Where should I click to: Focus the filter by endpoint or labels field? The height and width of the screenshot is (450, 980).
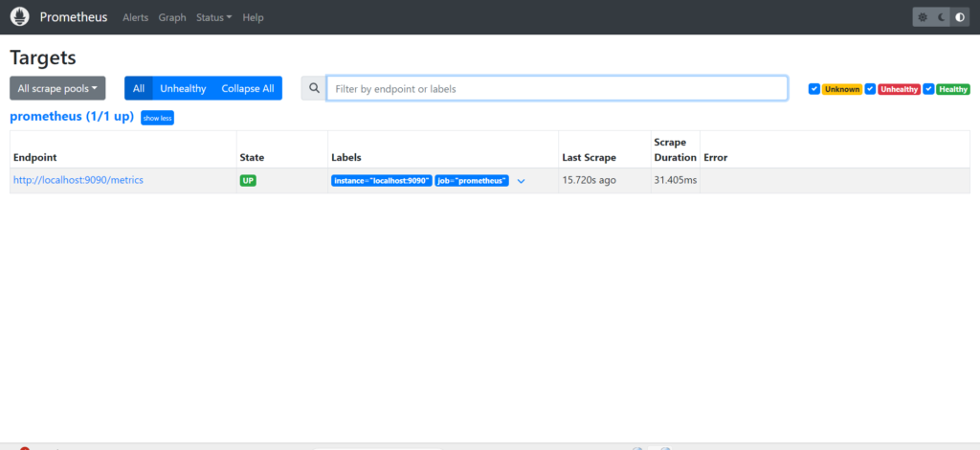tap(557, 88)
